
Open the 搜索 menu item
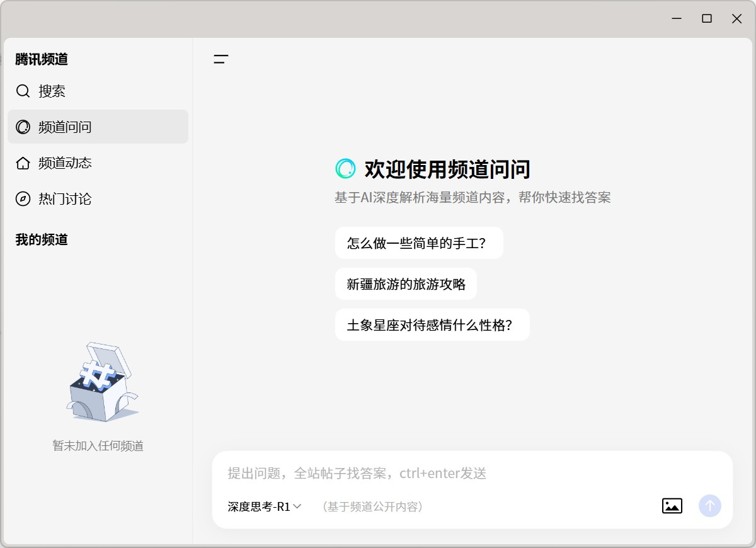click(x=52, y=91)
